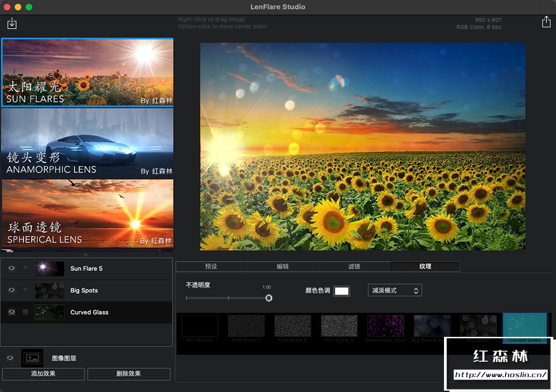
Task: Click the 图像图层 label
Action: pos(64,358)
